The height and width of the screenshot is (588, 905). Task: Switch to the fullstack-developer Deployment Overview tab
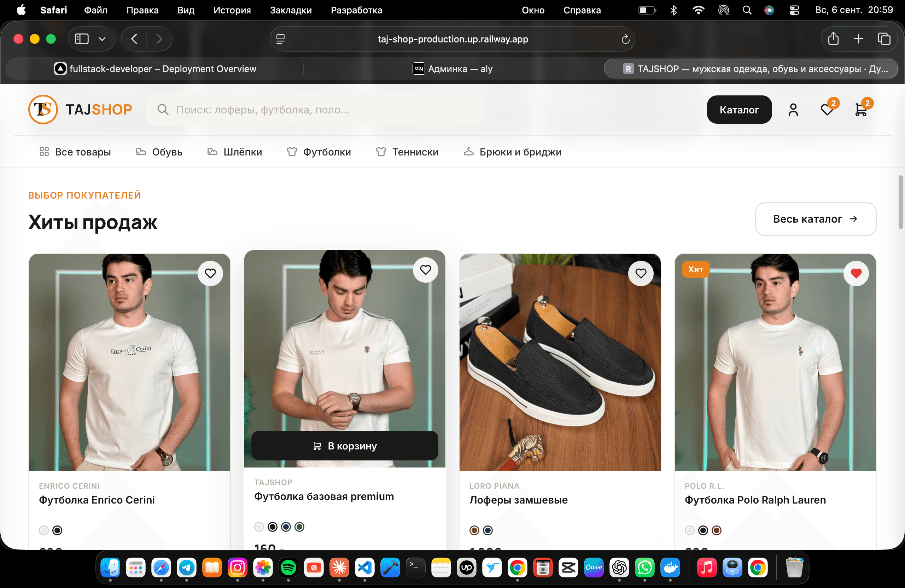(x=155, y=69)
